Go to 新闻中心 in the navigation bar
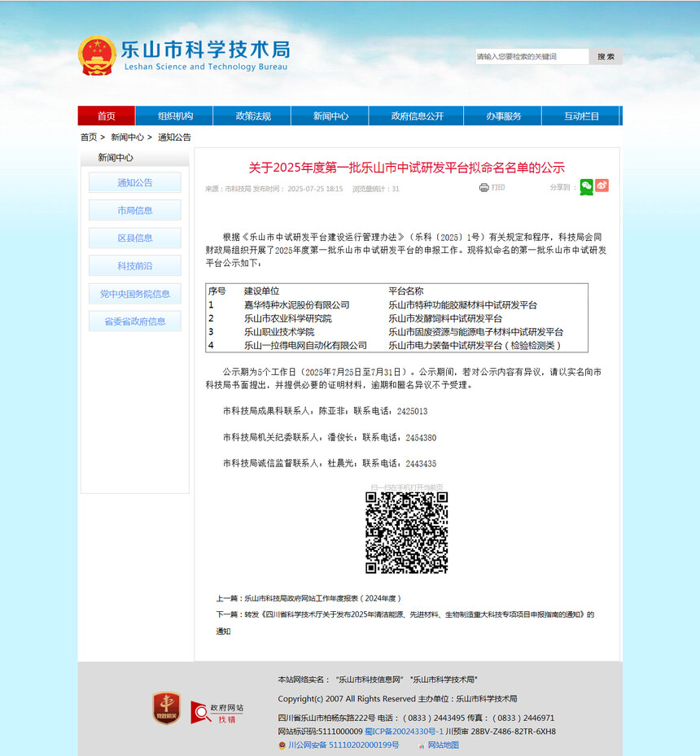Screen dimensions: 700x756 click(x=330, y=116)
